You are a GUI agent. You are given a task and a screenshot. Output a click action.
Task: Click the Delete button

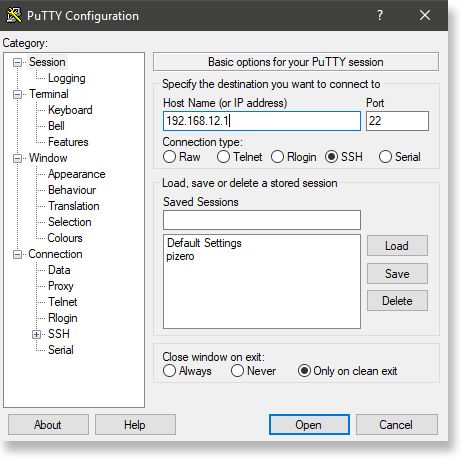click(397, 301)
